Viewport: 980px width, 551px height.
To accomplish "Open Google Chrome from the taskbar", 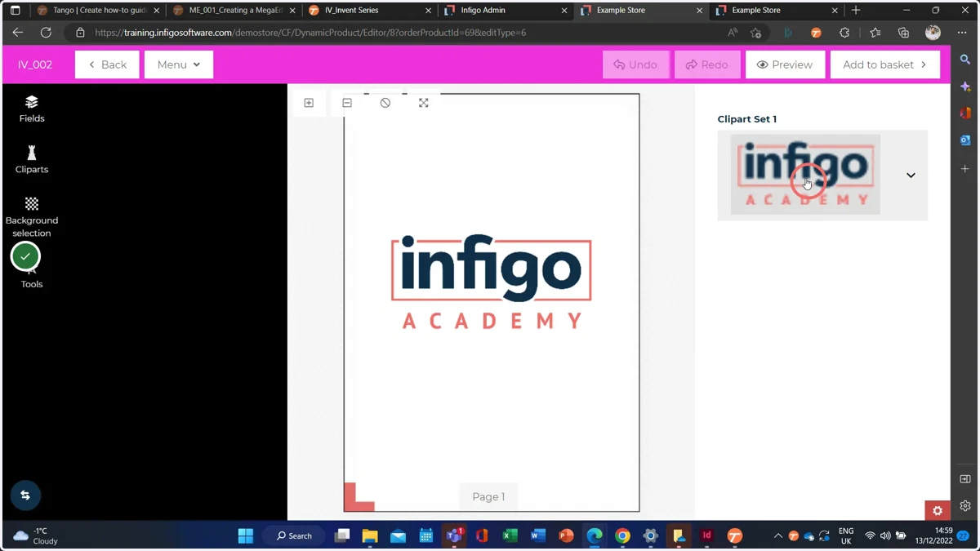I will point(622,535).
